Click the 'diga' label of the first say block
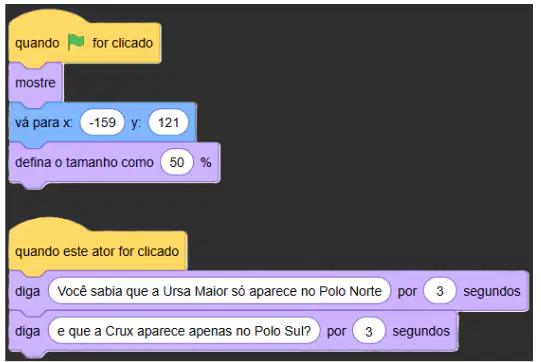This screenshot has width=541, height=362. 27,291
